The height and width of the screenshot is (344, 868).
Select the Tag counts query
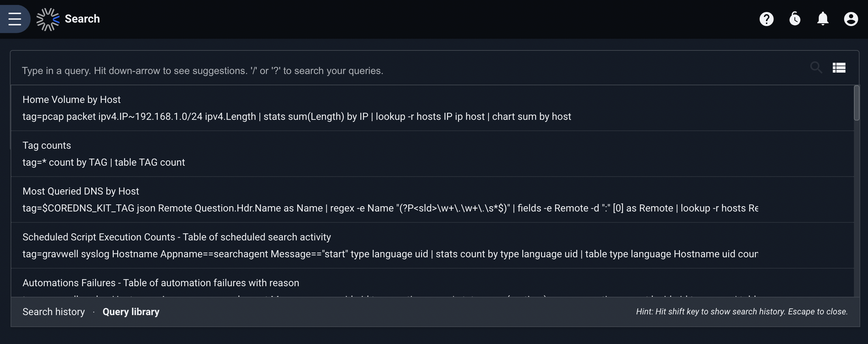432,154
